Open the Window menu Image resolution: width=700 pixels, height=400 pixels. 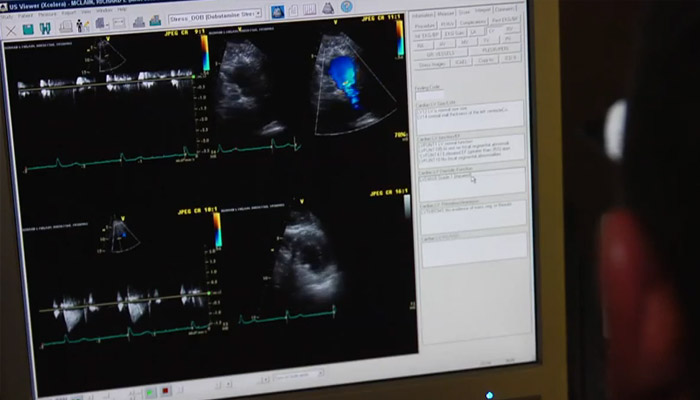pyautogui.click(x=104, y=11)
